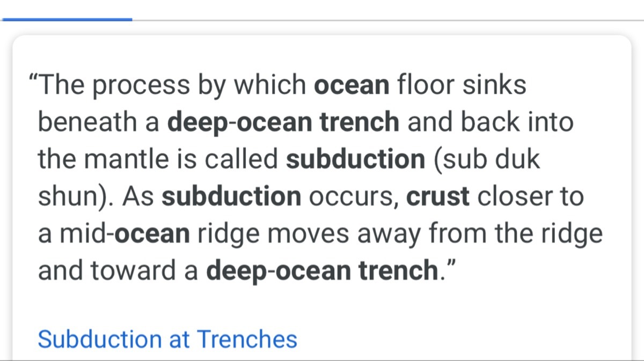Image resolution: width=644 pixels, height=361 pixels.
Task: Click bold "deep-ocean trench" in last line
Action: (323, 271)
